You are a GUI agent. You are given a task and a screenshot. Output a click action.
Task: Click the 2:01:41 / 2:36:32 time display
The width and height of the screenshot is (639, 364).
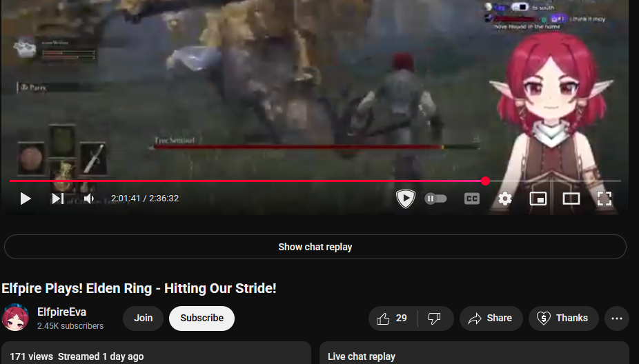click(145, 199)
